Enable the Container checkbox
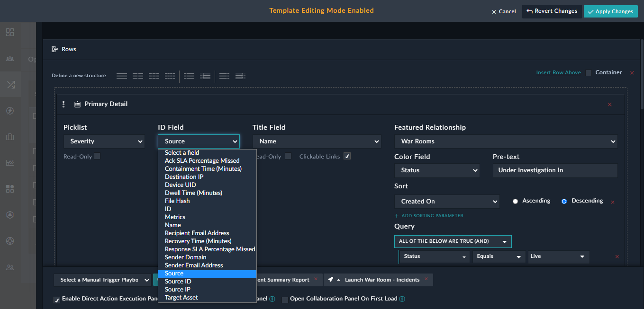This screenshot has height=309, width=644. tap(589, 73)
